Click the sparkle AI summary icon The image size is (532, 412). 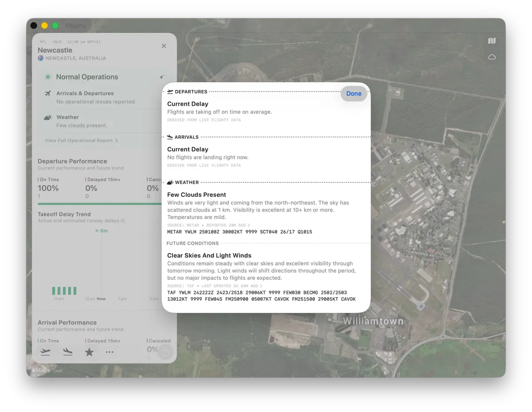[x=162, y=77]
